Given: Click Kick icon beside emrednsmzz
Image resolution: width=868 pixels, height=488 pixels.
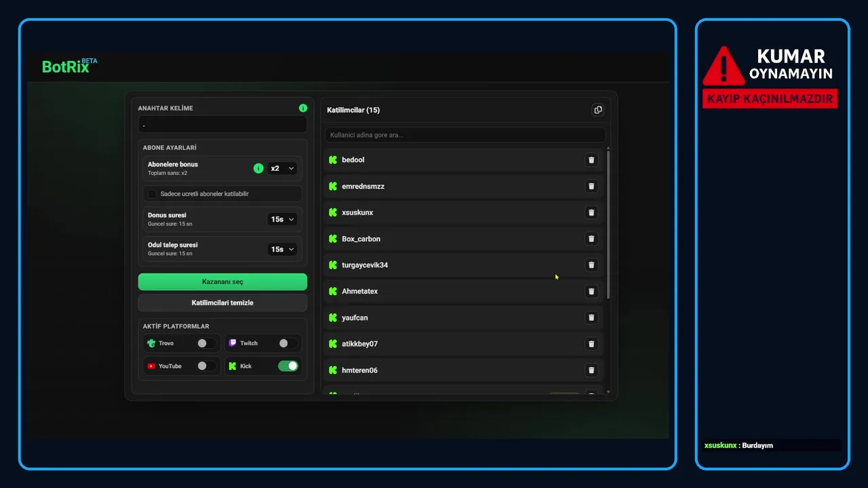Looking at the screenshot, I should click(333, 186).
